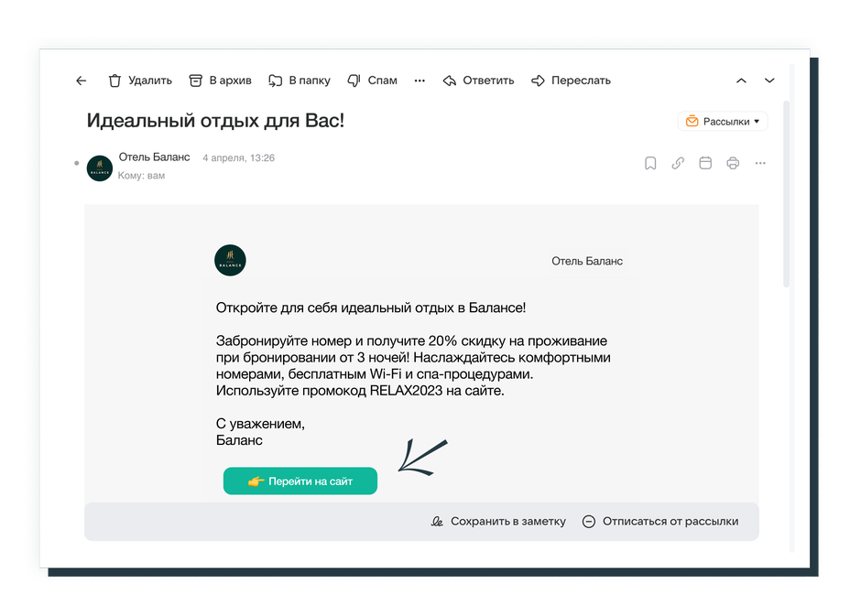Click the copy link icon
The image size is (850, 616).
coord(678,164)
